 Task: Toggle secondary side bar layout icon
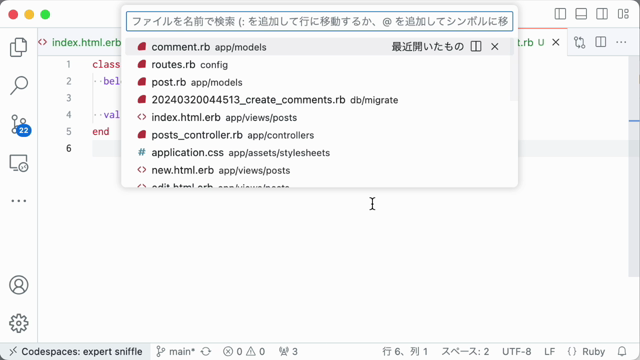[x=602, y=14]
